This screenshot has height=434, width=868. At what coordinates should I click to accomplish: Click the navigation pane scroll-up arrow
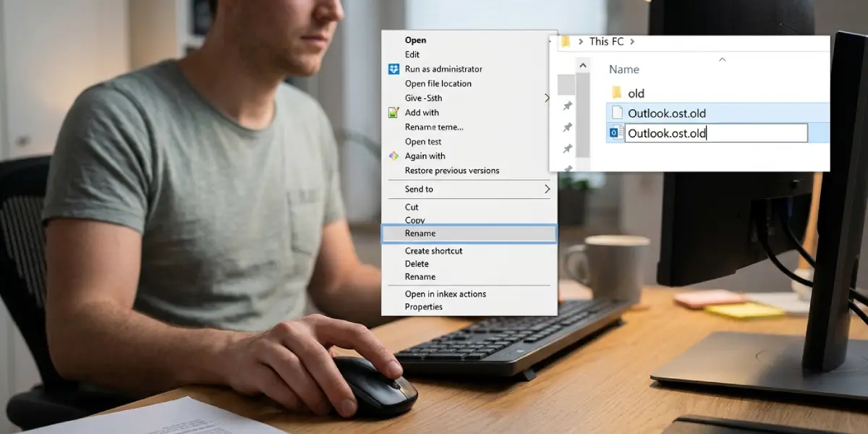point(582,64)
